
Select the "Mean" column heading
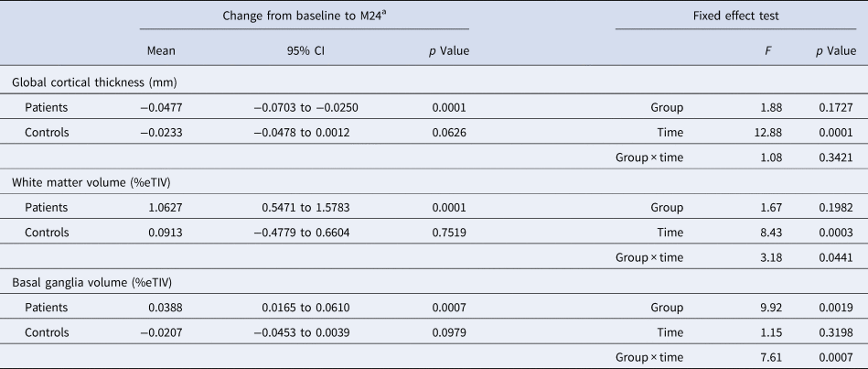161,51
